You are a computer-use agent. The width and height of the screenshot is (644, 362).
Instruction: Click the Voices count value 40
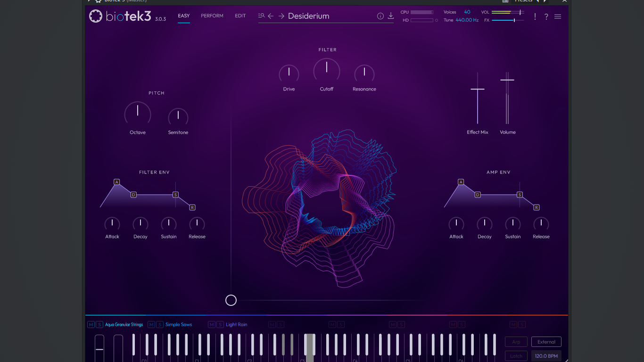[x=467, y=12]
